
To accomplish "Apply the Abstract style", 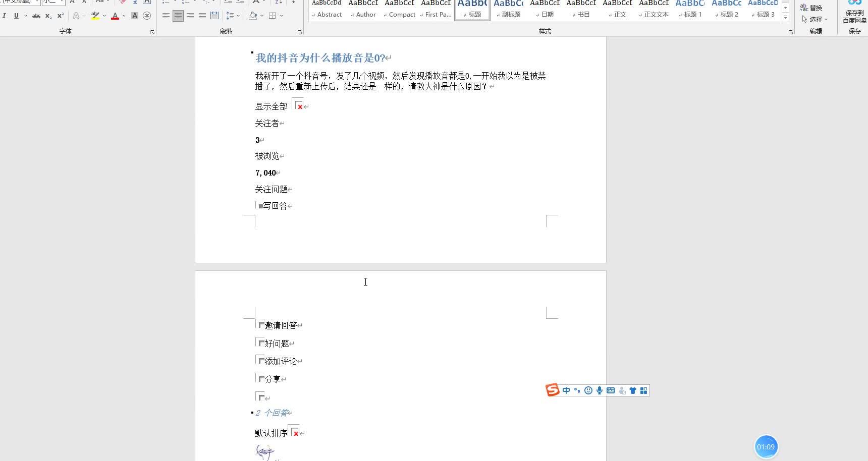I will 327,10.
